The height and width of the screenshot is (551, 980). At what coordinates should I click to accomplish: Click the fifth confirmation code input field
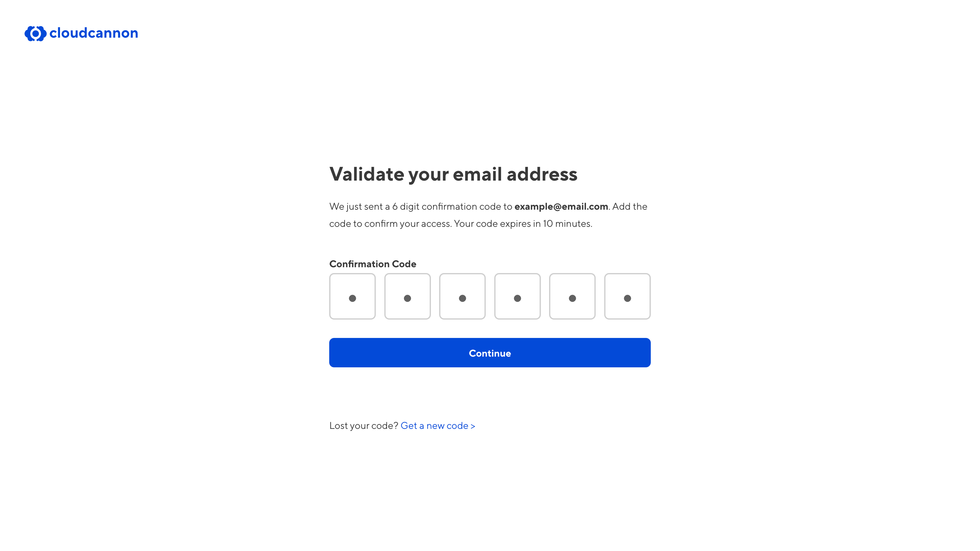tap(572, 296)
